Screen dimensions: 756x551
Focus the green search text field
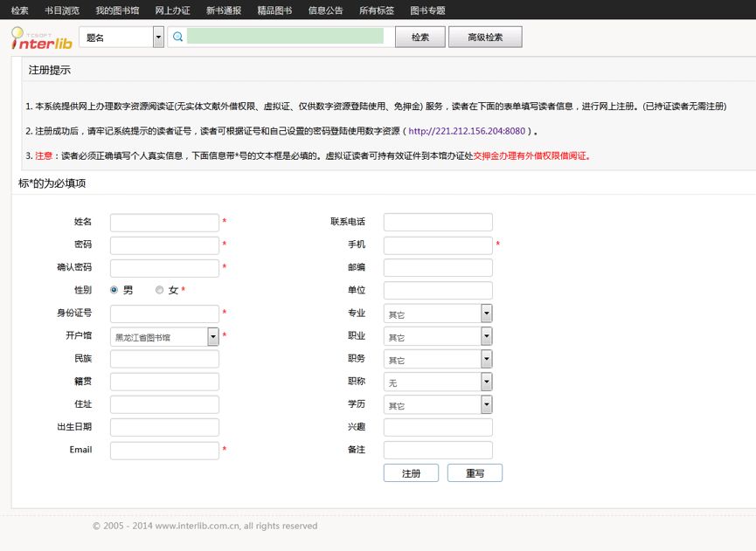(x=285, y=36)
